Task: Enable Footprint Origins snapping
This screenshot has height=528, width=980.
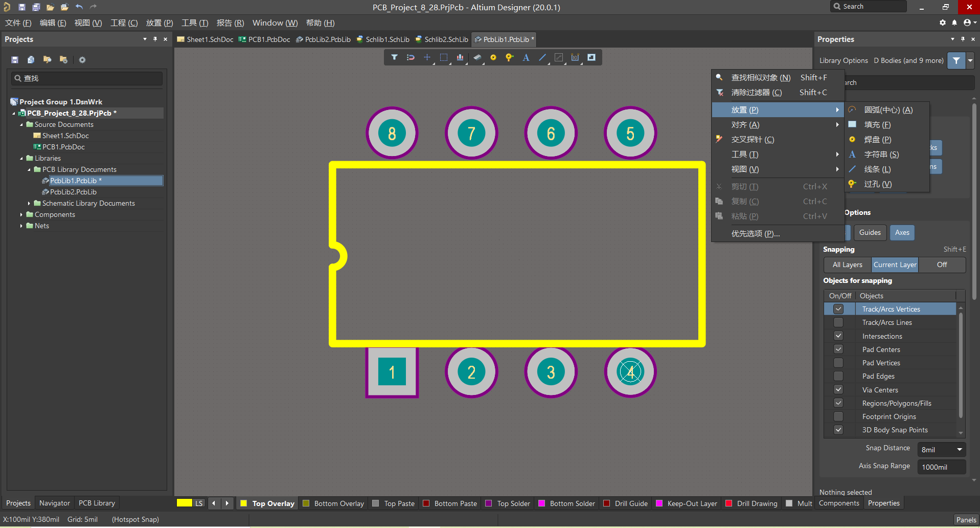Action: 838,416
